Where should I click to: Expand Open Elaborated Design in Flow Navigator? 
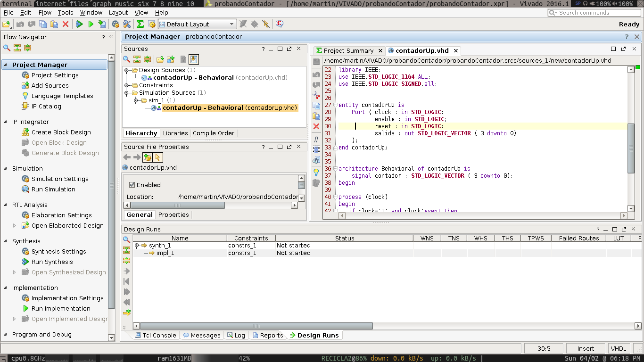tap(15, 226)
